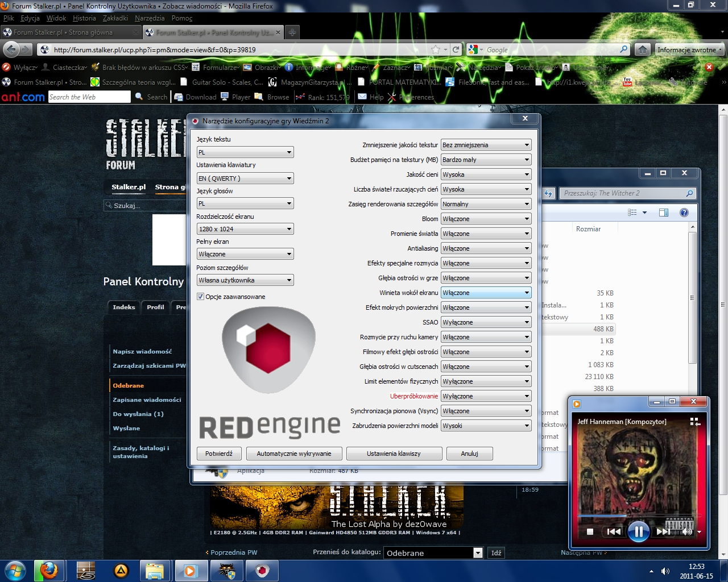Reload the page with the refresh icon
The height and width of the screenshot is (582, 728).
(x=456, y=49)
